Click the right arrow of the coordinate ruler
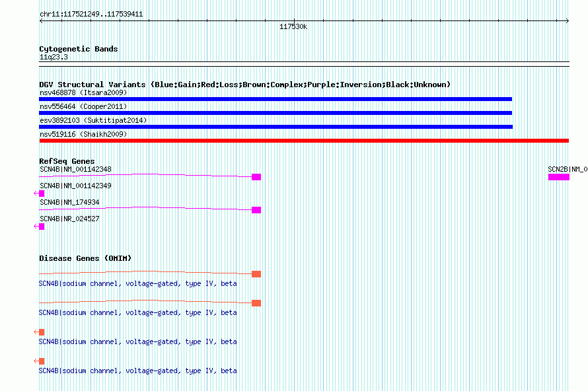 pyautogui.click(x=567, y=21)
